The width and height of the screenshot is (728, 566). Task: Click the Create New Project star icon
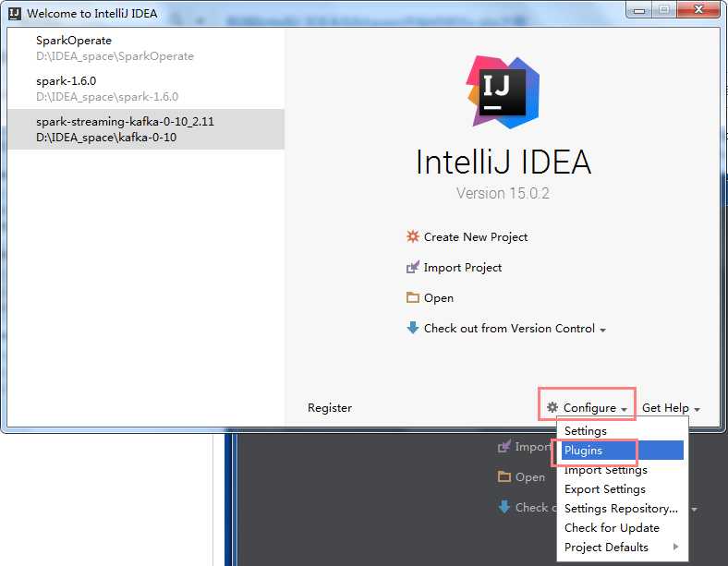click(412, 236)
